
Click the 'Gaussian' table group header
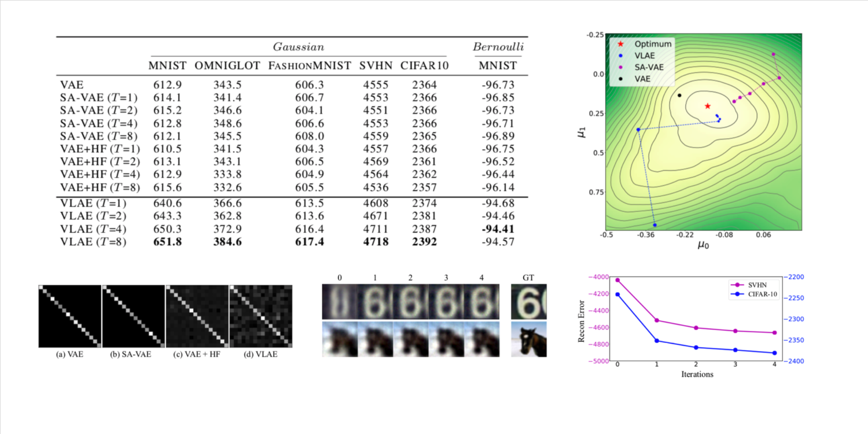tap(299, 47)
